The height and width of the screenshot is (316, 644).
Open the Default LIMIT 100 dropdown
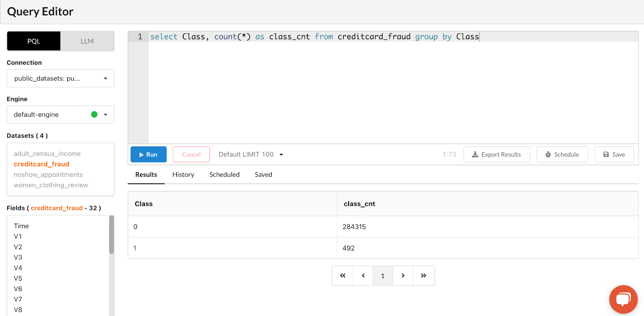[251, 154]
